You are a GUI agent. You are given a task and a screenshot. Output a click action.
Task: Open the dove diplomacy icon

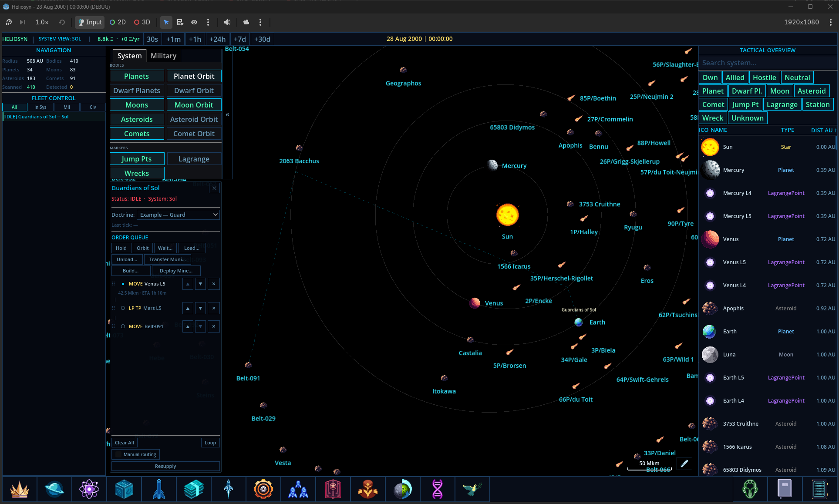(x=472, y=489)
